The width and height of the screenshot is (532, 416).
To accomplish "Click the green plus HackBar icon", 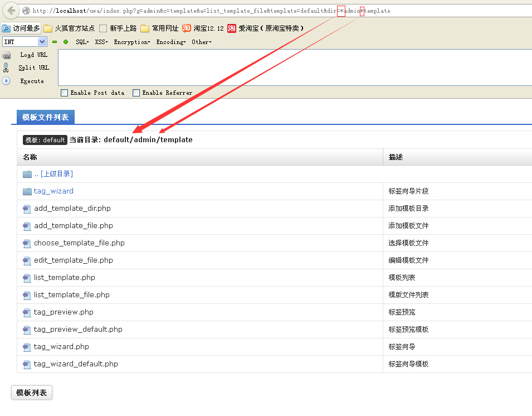I will click(66, 42).
